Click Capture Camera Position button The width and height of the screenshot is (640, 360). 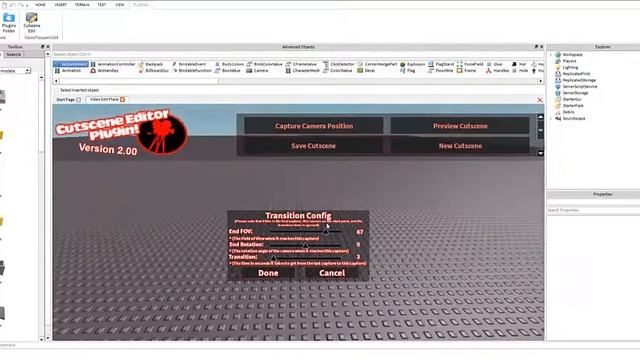(x=313, y=126)
